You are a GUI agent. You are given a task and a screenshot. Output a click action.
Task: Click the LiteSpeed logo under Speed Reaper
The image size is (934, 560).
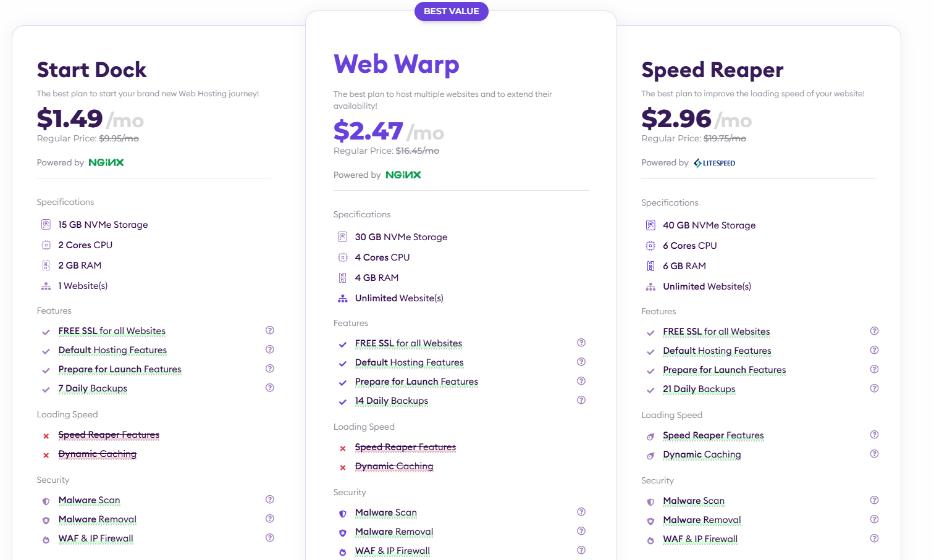(x=714, y=163)
